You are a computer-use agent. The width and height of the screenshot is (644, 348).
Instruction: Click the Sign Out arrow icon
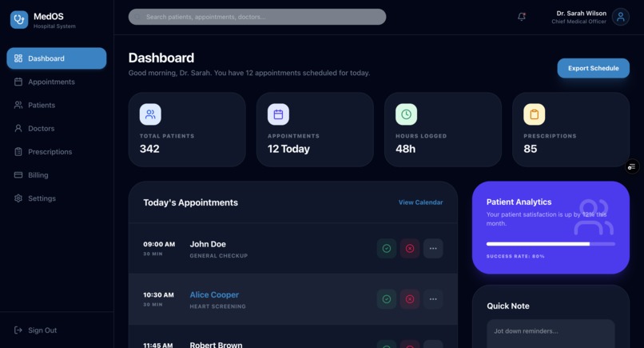tap(18, 330)
